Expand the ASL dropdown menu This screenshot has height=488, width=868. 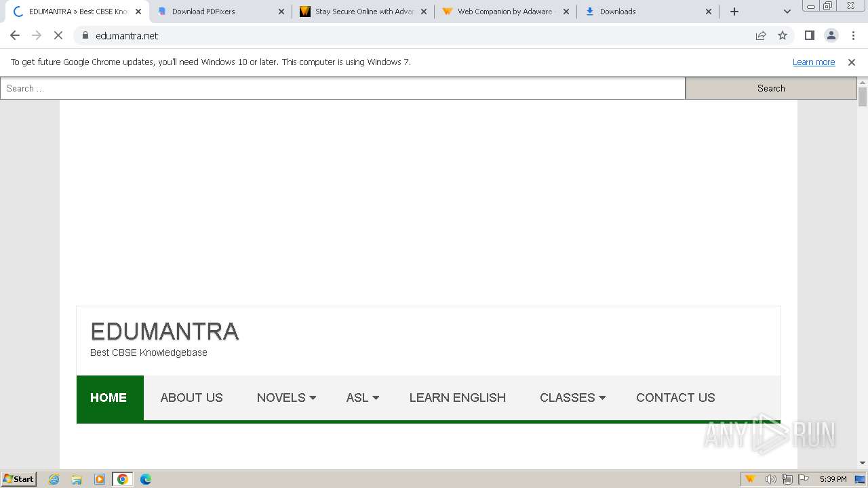(x=362, y=398)
